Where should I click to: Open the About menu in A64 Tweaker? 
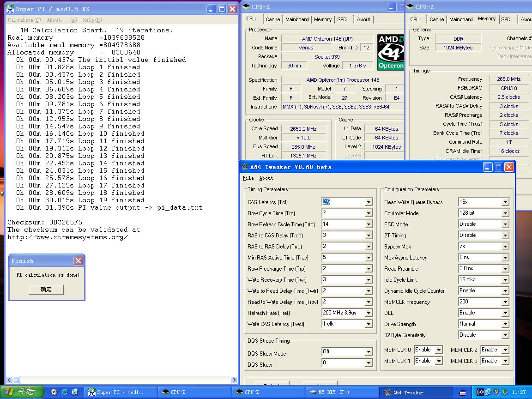click(266, 178)
